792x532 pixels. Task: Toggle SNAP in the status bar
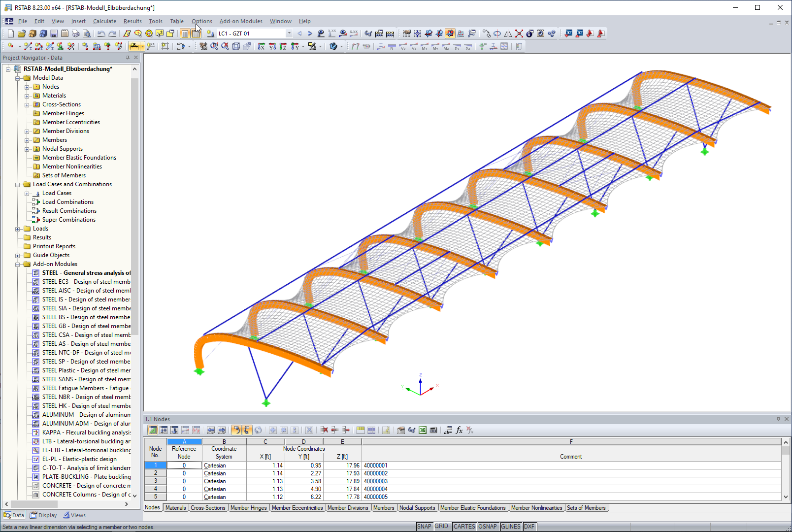coord(424,526)
